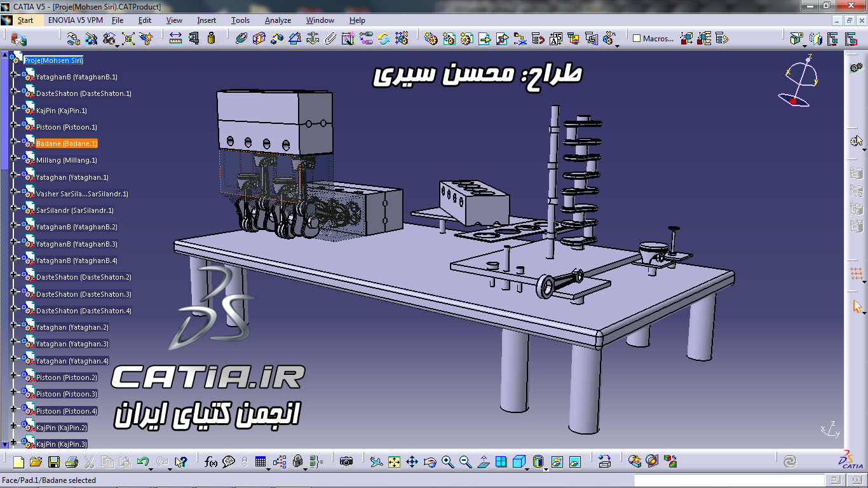
Task: Click the 3D compass
Action: [799, 79]
